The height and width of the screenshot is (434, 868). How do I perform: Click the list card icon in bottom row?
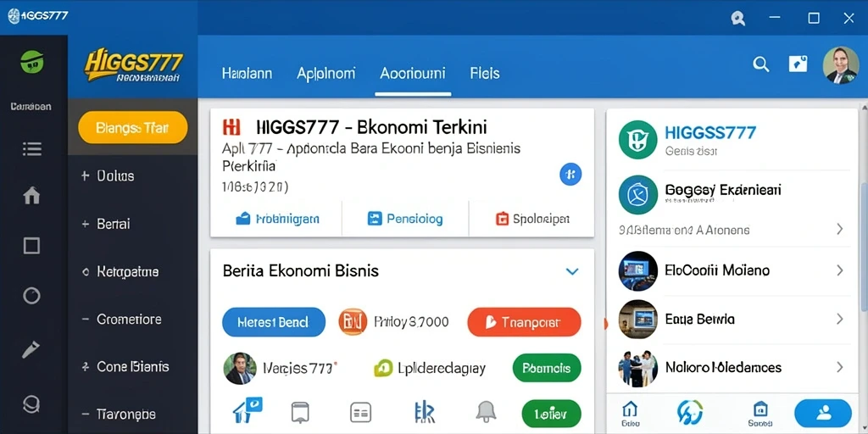tap(360, 413)
